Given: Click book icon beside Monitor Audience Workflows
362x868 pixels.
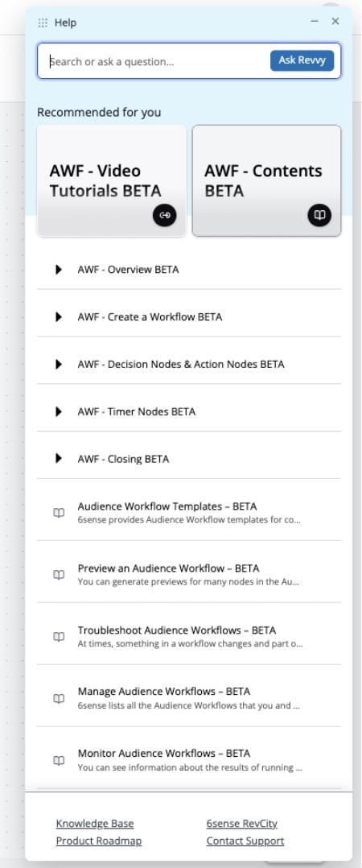Looking at the screenshot, I should pos(59,761).
